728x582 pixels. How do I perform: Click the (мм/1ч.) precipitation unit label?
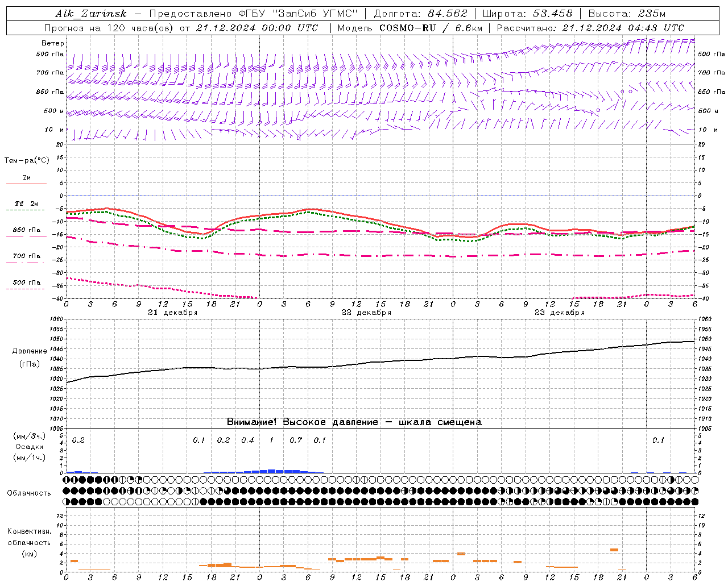pos(30,458)
